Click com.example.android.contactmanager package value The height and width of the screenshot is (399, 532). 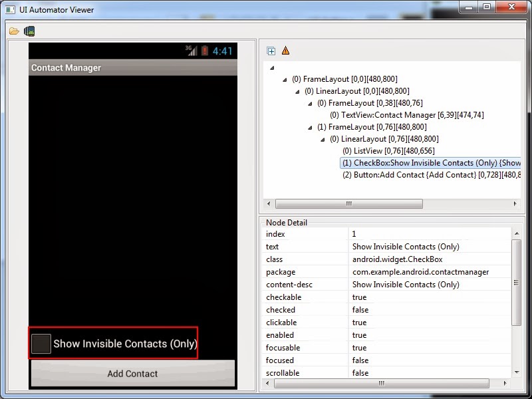tap(421, 272)
